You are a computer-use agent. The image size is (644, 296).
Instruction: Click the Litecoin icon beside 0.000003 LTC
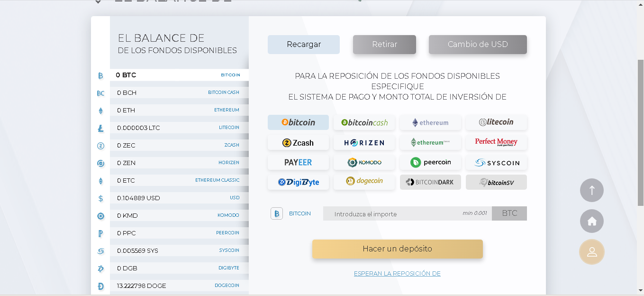pos(100,128)
